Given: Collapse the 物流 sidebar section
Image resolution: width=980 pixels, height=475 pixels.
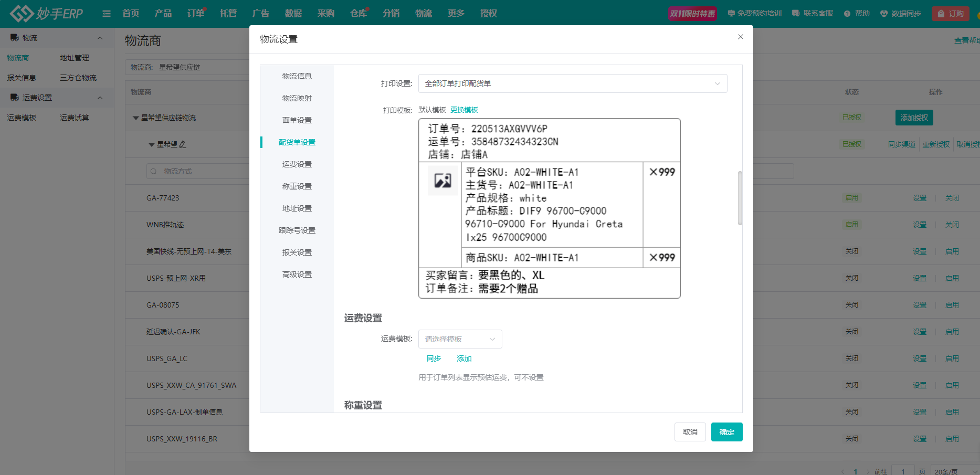Looking at the screenshot, I should (x=100, y=38).
